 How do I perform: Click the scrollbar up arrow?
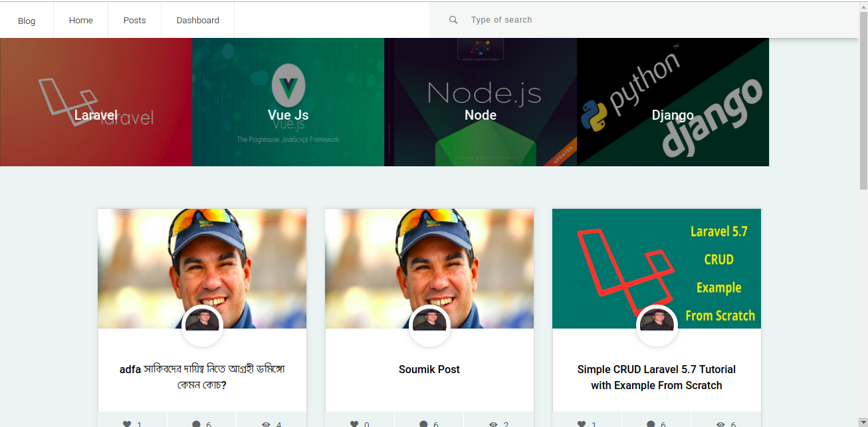tap(863, 6)
